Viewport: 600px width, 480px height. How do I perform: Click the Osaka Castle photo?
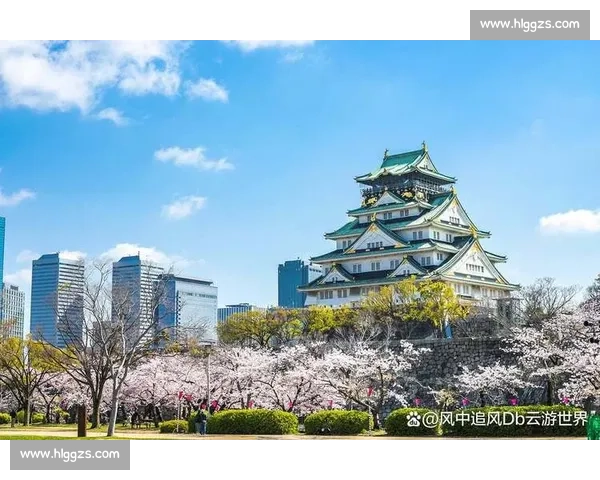tap(300, 240)
